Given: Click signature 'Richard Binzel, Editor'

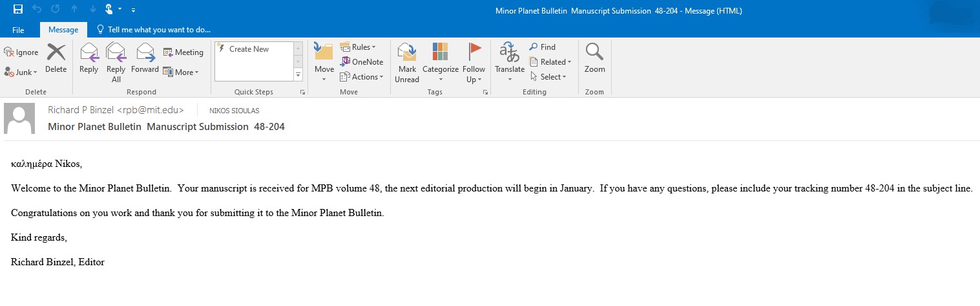Looking at the screenshot, I should (57, 262).
